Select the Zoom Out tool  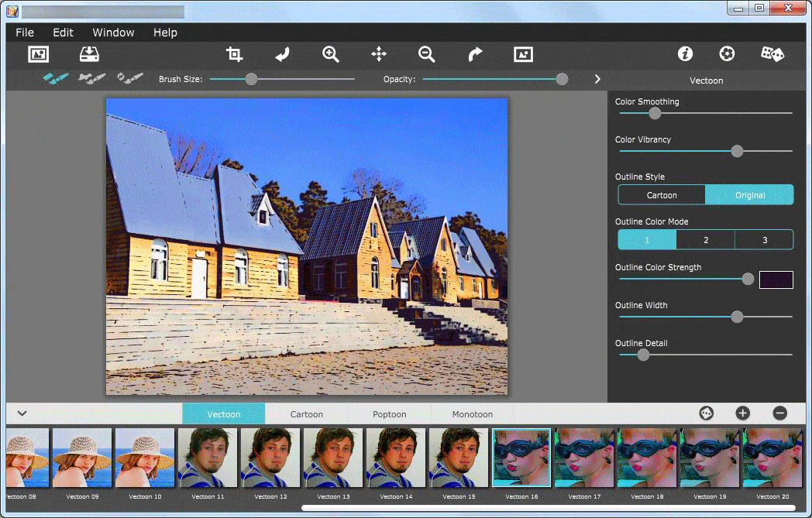pos(426,54)
